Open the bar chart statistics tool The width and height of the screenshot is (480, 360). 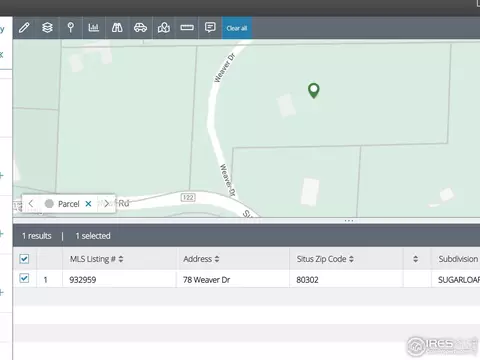click(94, 28)
